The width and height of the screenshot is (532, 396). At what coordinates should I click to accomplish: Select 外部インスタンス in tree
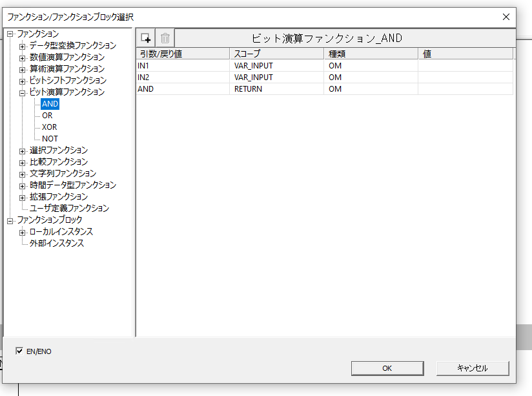[56, 244]
